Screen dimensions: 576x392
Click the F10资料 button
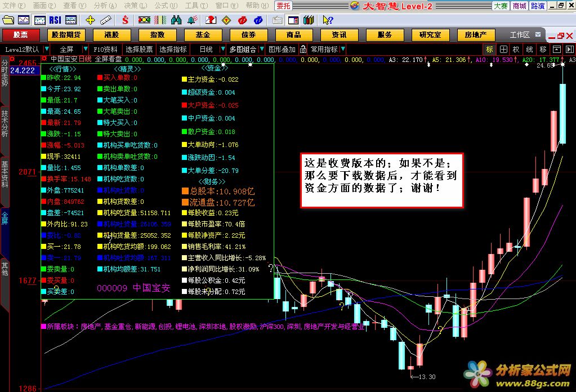[x=105, y=49]
